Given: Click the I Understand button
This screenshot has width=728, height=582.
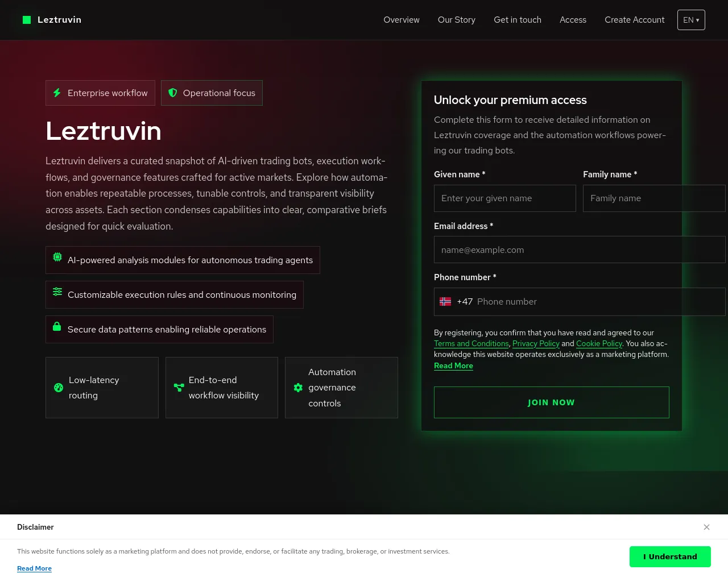Looking at the screenshot, I should [x=670, y=556].
